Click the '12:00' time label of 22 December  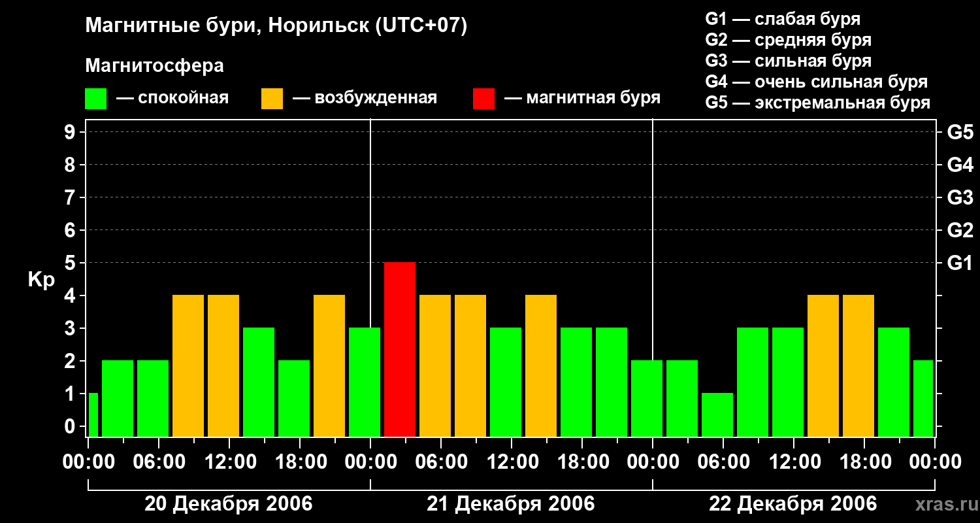[x=794, y=462]
